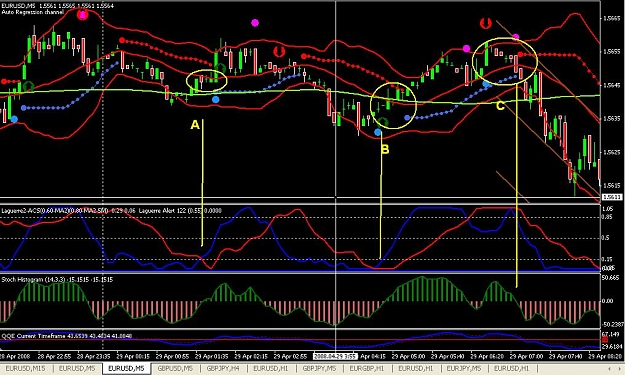Click the 1.5625 price scale label
Screen dimensions: 625x375
point(612,152)
